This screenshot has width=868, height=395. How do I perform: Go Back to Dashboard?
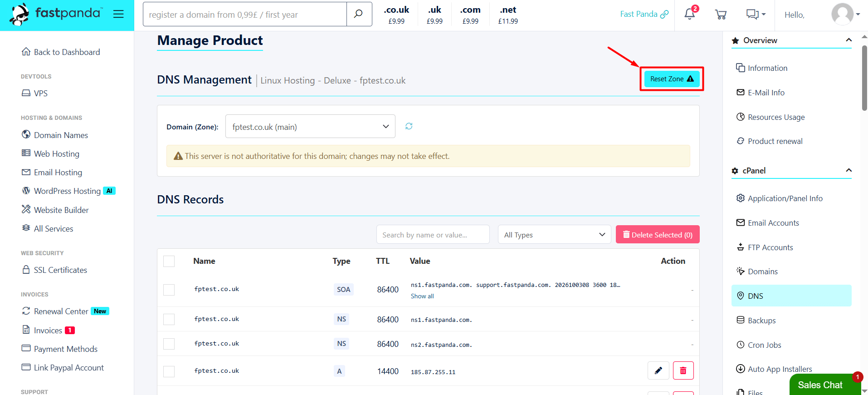[61, 52]
